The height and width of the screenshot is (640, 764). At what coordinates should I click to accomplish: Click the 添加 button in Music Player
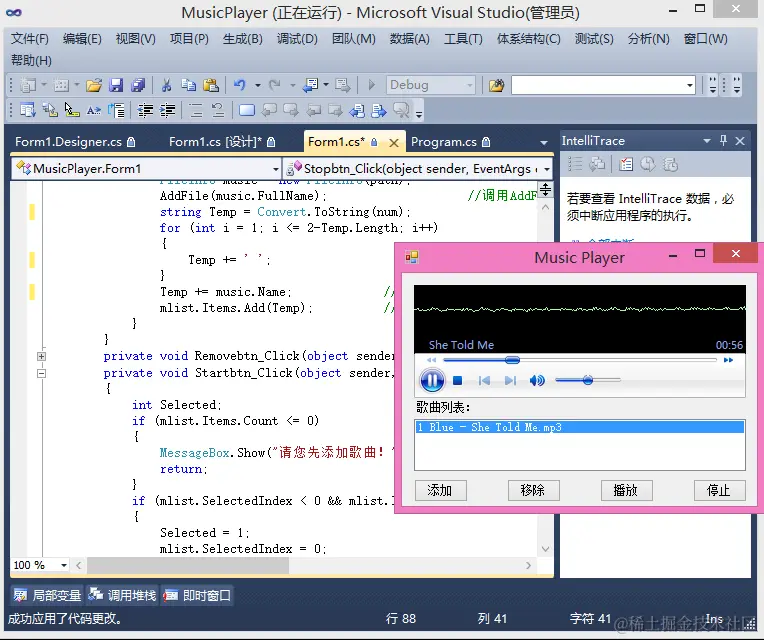click(440, 490)
